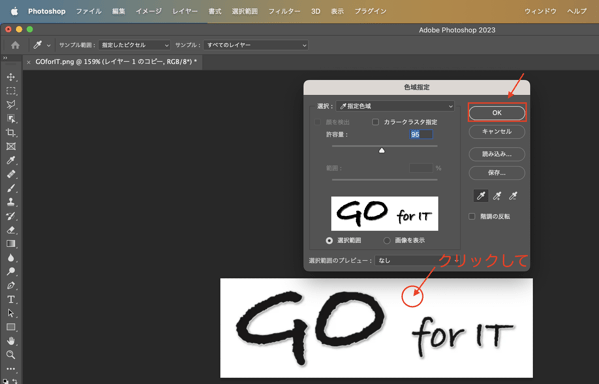Select the 画像を表示 radio button

(387, 240)
